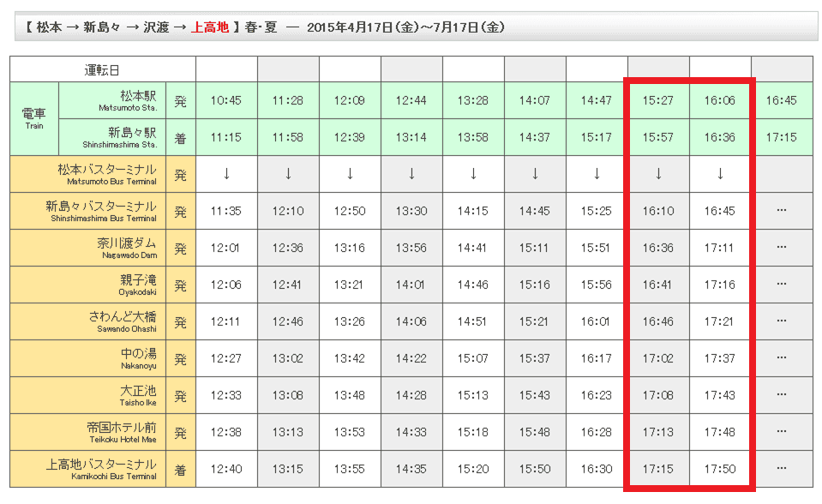Click the 12:46 Sawando Ohashi time
Image resolution: width=822 pixels, height=504 pixels.
point(288,321)
